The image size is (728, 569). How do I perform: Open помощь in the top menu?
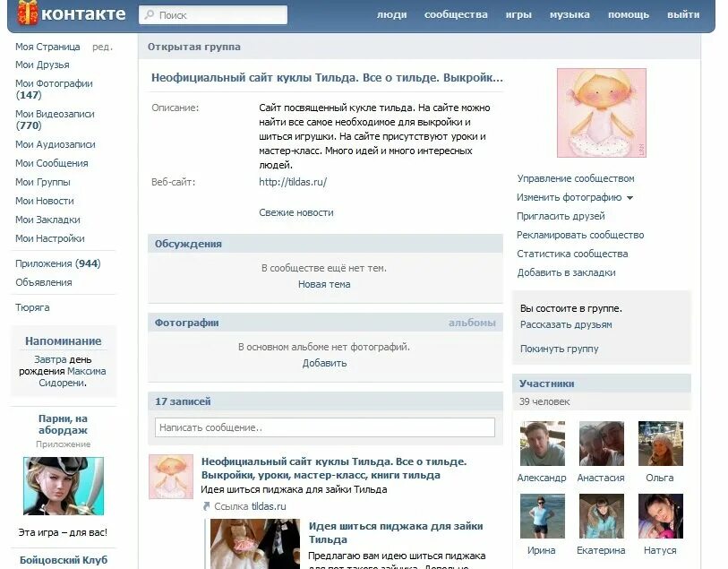[x=629, y=14]
